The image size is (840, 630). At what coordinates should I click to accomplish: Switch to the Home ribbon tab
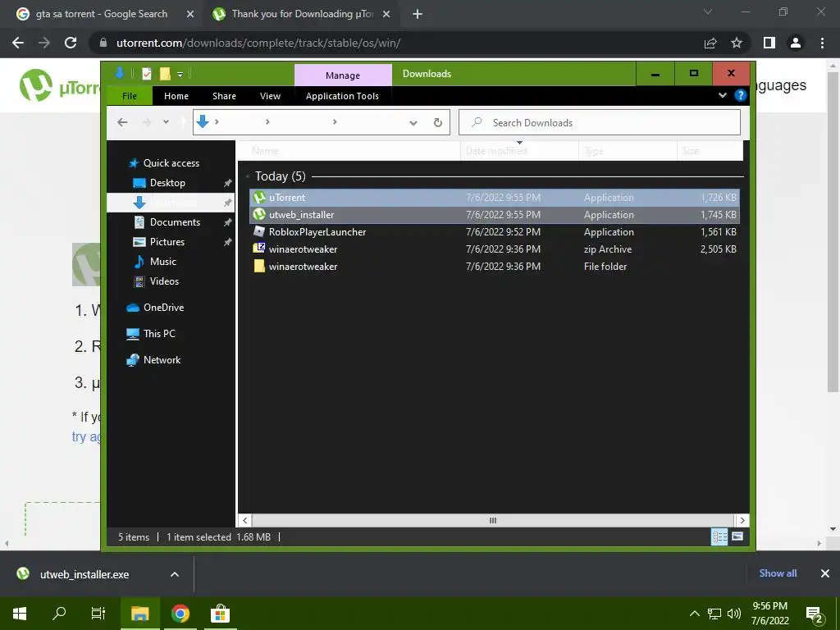pos(176,96)
